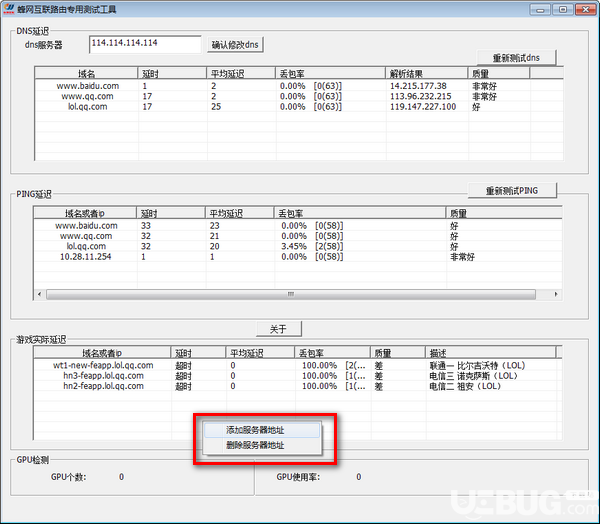Select www.baidu.com row in PING table
The image size is (600, 524).
pos(298,225)
